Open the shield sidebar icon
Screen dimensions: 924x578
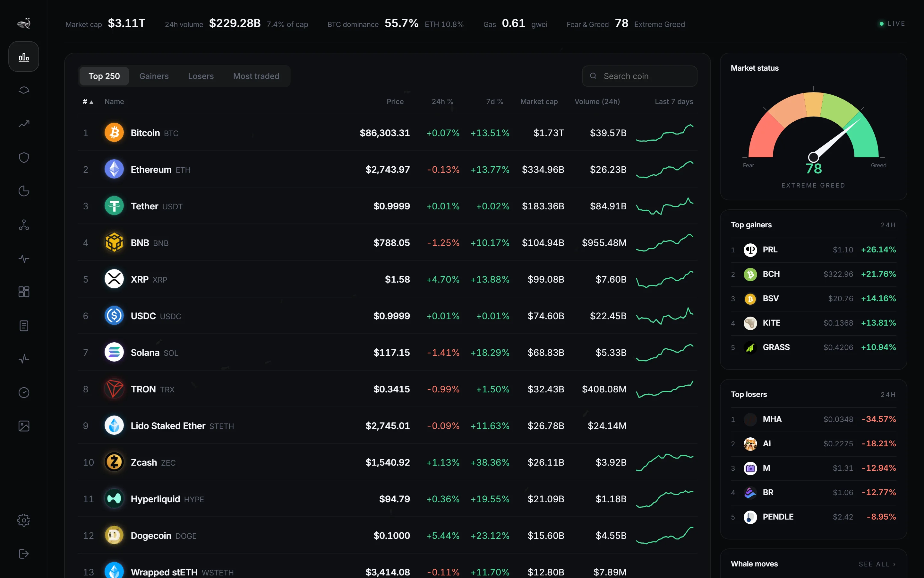[24, 157]
